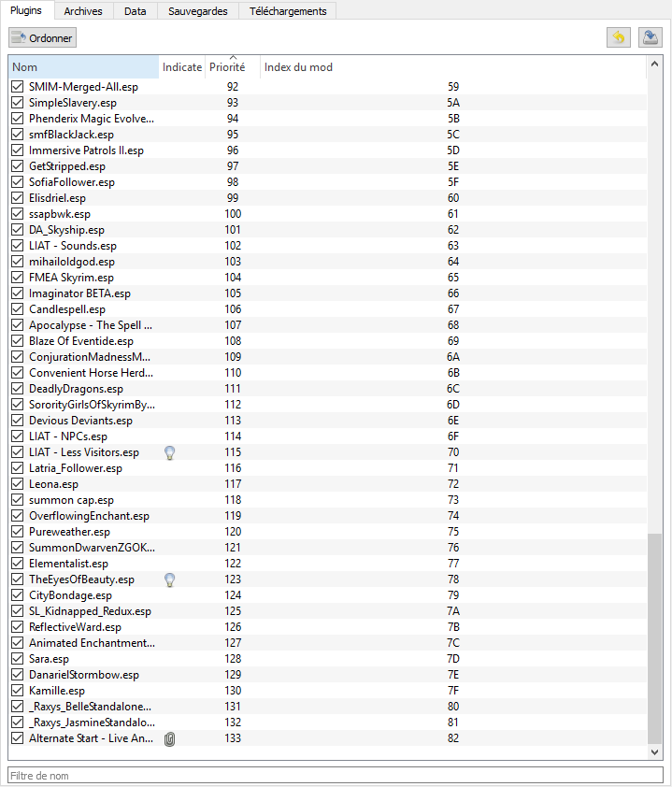Toggle the Pureweather.esp checkbox
The image size is (672, 787).
coord(18,532)
